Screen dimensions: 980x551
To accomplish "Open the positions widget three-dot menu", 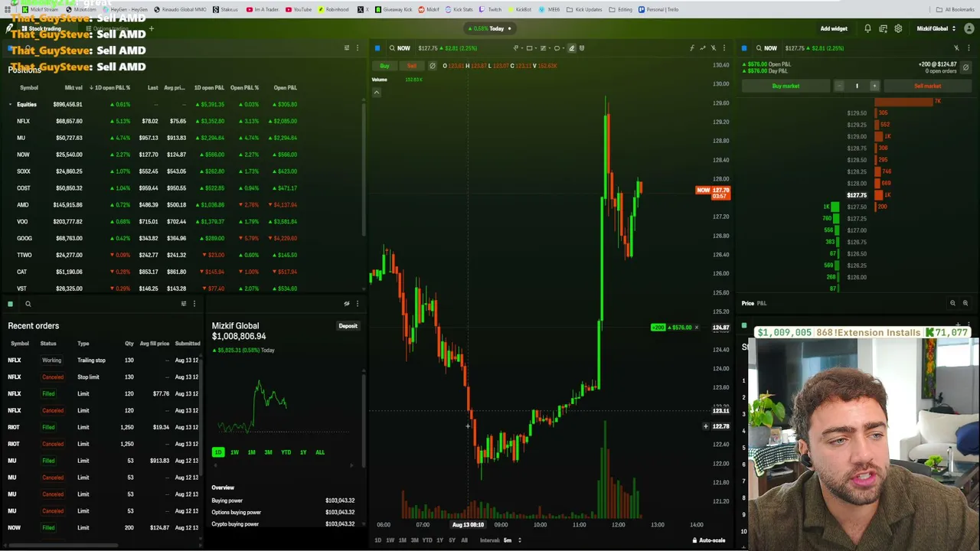I will (x=357, y=48).
